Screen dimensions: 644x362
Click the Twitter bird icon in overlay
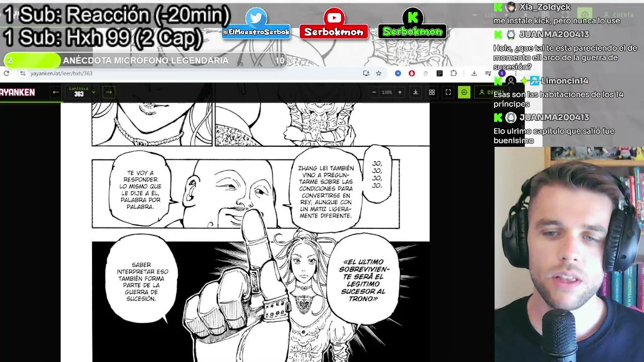(256, 18)
